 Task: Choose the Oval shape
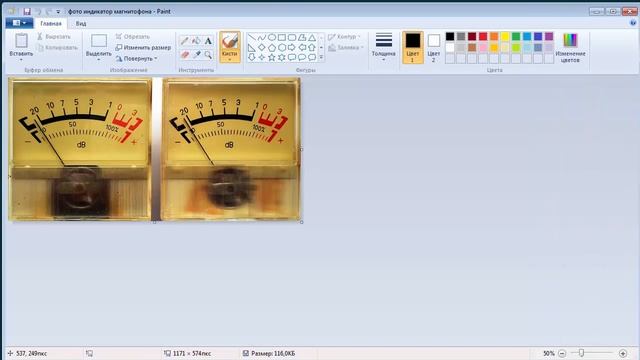click(x=272, y=38)
